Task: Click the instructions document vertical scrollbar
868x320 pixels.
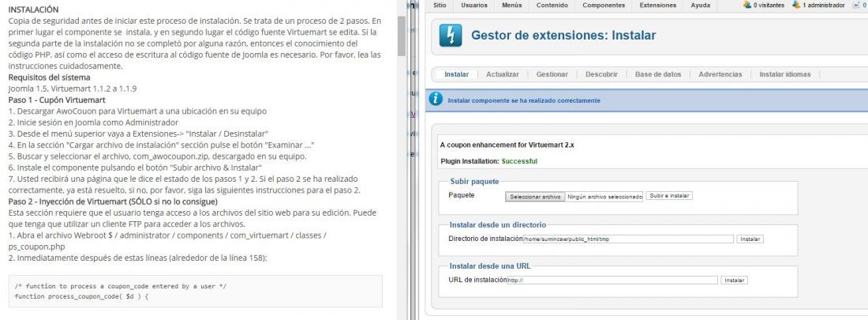Action: click(x=402, y=36)
